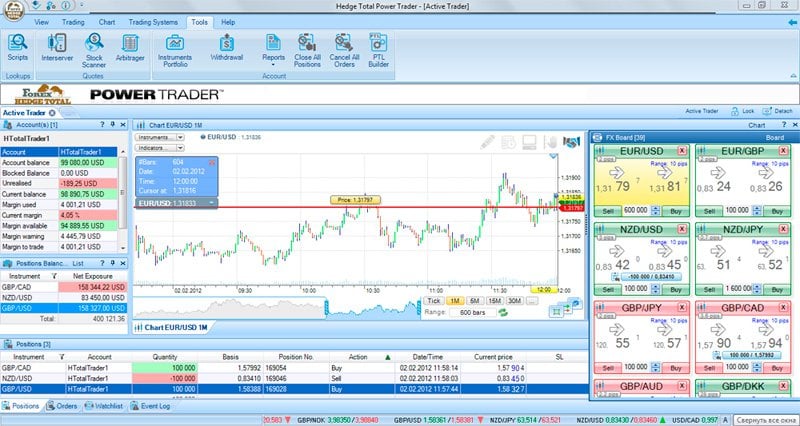Click the help question mark on Account(s) panel
Viewport: 800px width, 426px height.
pyautogui.click(x=102, y=124)
